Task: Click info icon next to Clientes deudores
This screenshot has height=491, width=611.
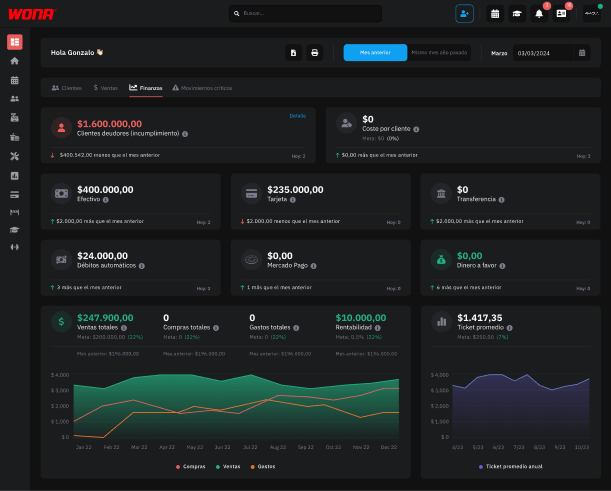Action: pyautogui.click(x=185, y=134)
